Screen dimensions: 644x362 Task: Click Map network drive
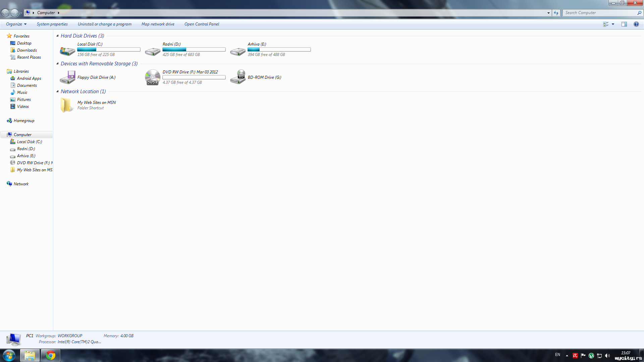(x=158, y=24)
